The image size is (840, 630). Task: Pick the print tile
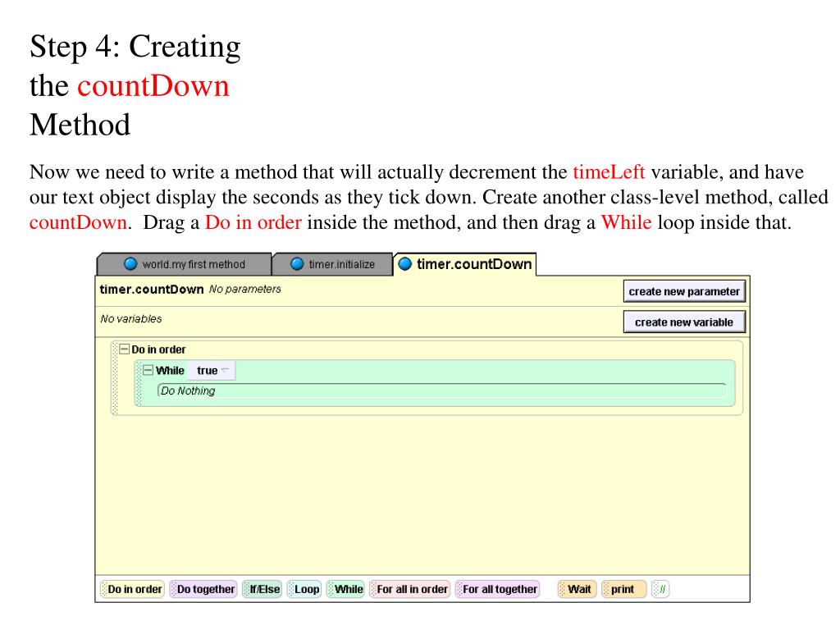(623, 589)
